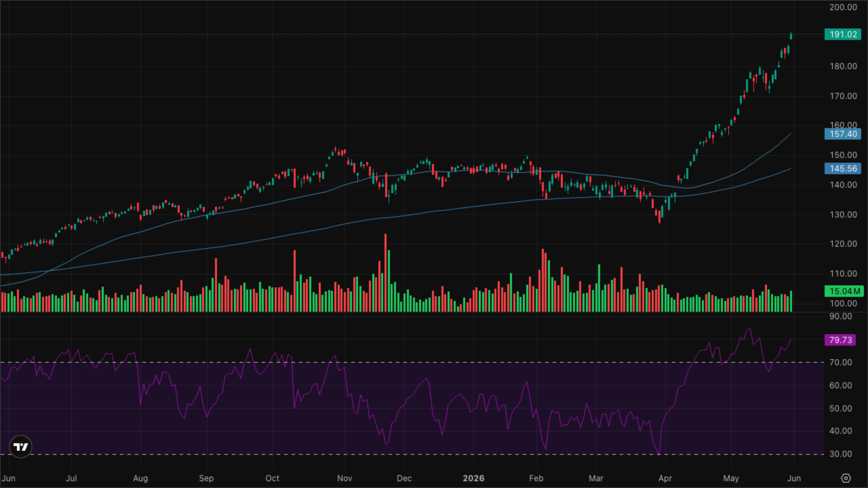Image resolution: width=868 pixels, height=488 pixels.
Task: Click the 70.00 RSI overbought level label
Action: [x=841, y=362]
